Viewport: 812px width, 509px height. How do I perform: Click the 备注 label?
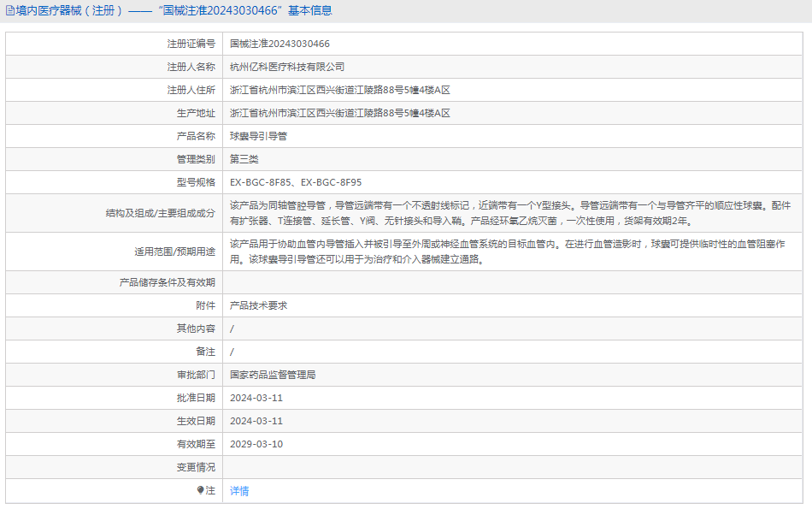click(x=206, y=352)
